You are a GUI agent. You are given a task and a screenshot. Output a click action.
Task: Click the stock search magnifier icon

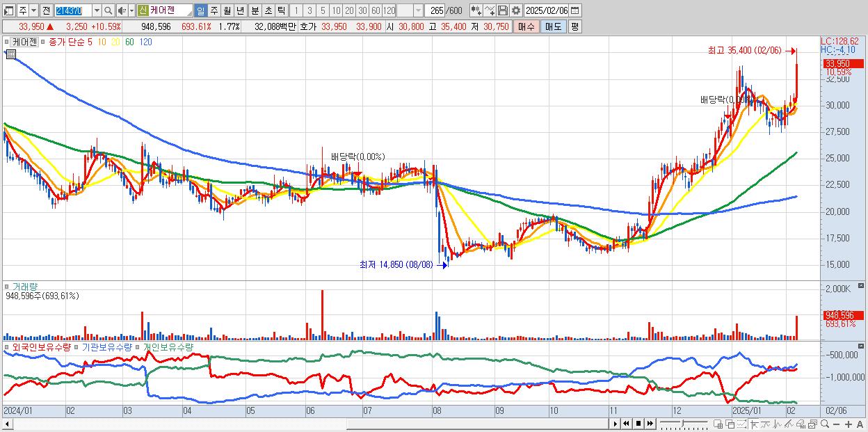(108, 10)
